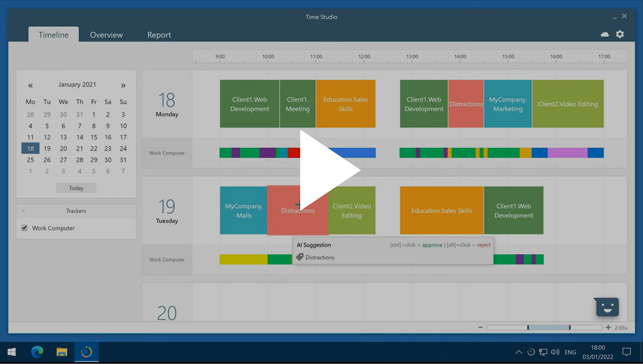This screenshot has width=643, height=364.
Task: Toggle the Work Computer tracker checkbox
Action: 24,228
